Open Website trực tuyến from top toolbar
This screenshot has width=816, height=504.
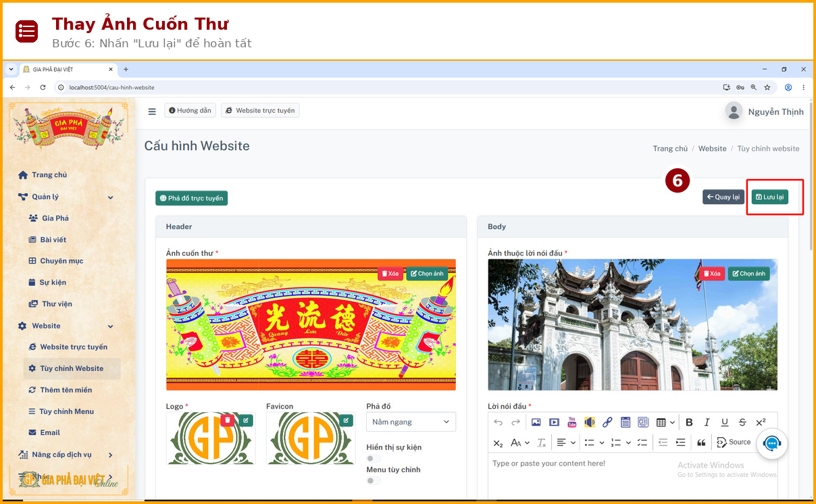tap(260, 110)
